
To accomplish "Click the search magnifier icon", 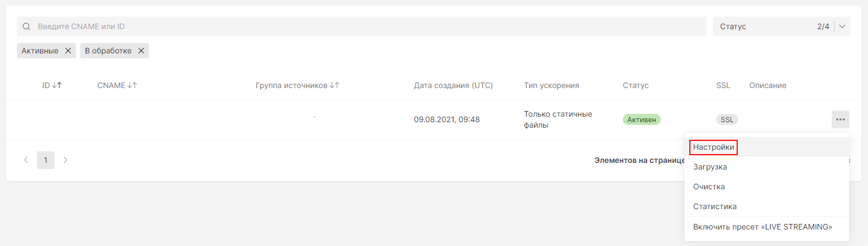I will [x=26, y=26].
